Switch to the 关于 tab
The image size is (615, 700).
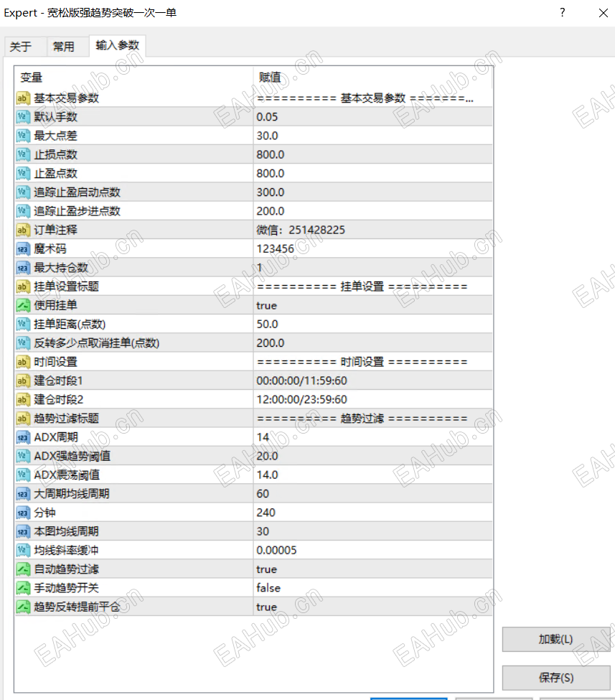point(21,47)
